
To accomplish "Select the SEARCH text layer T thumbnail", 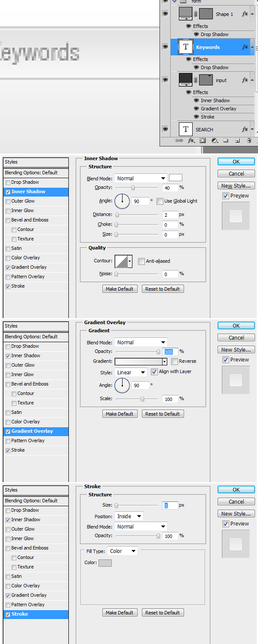I will [186, 129].
